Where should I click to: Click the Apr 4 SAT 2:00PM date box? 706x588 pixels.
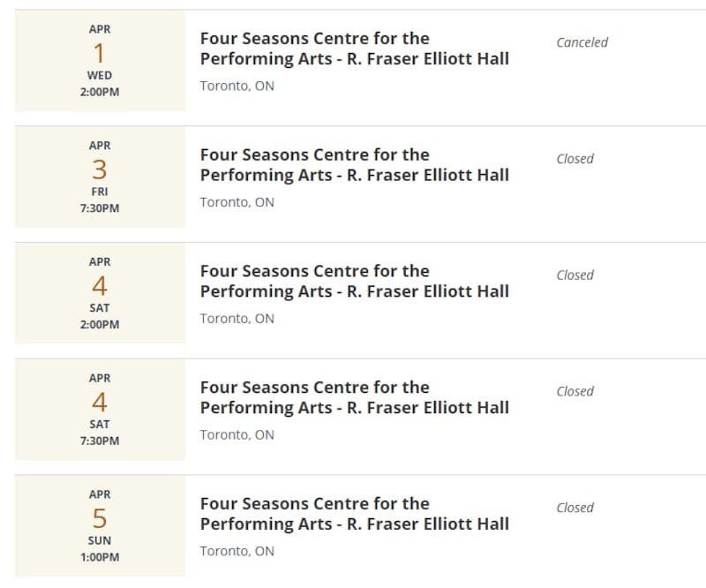(x=100, y=293)
